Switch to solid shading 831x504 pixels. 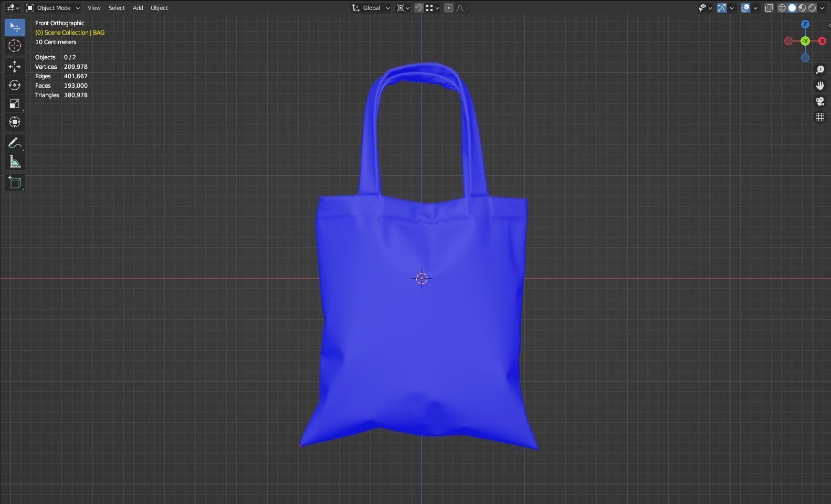coord(792,8)
